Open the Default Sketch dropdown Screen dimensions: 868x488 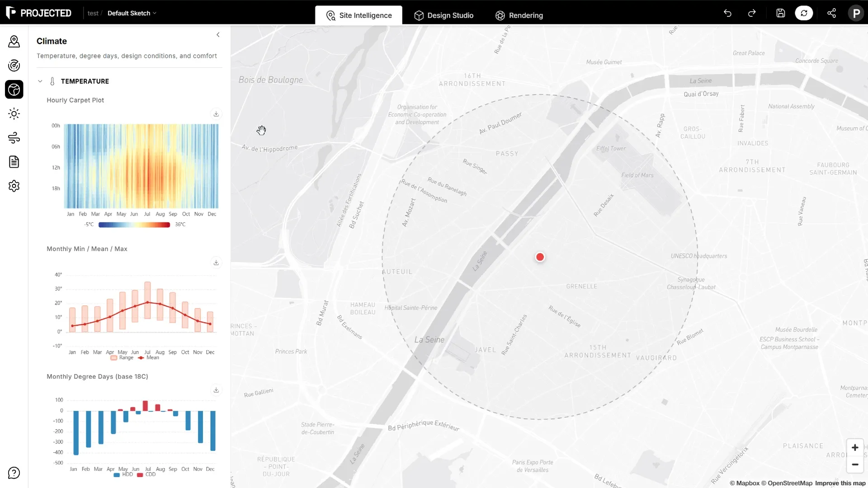point(132,13)
